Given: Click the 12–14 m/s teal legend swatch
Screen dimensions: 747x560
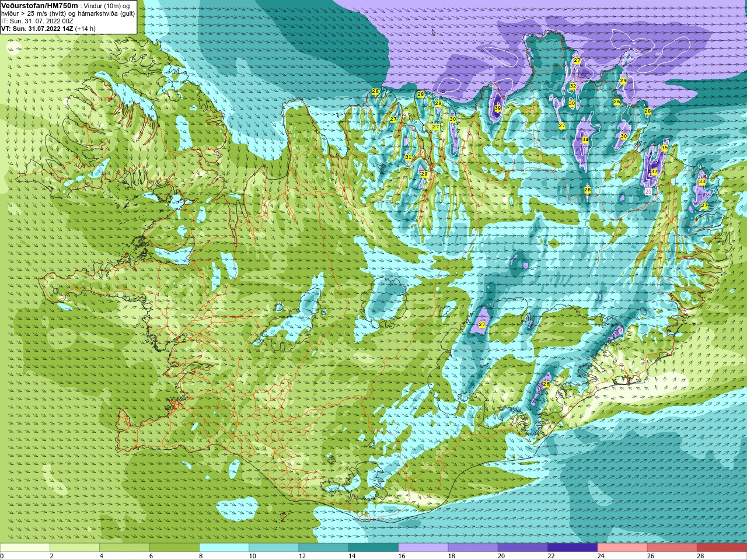Looking at the screenshot, I should [x=324, y=548].
